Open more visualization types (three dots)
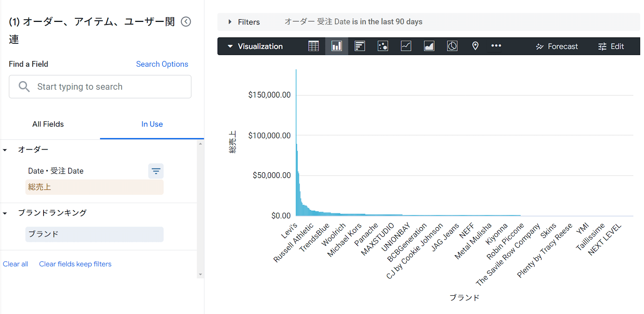 point(496,46)
